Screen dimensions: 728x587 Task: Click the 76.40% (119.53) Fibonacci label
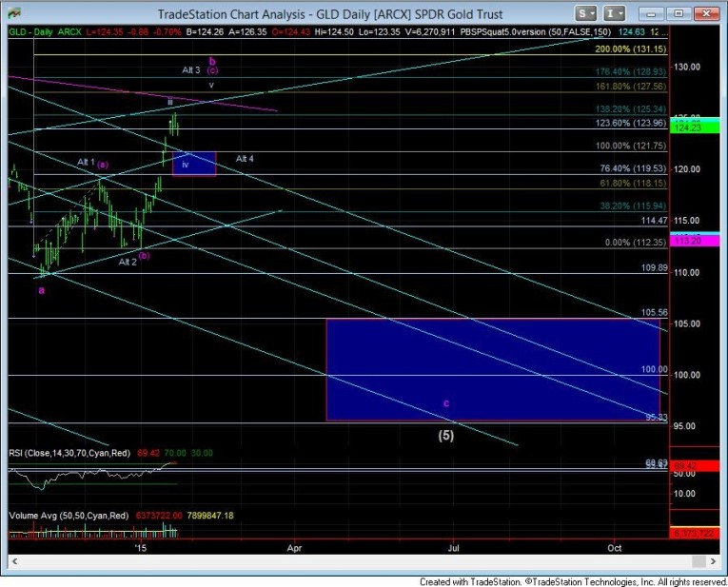(x=633, y=168)
